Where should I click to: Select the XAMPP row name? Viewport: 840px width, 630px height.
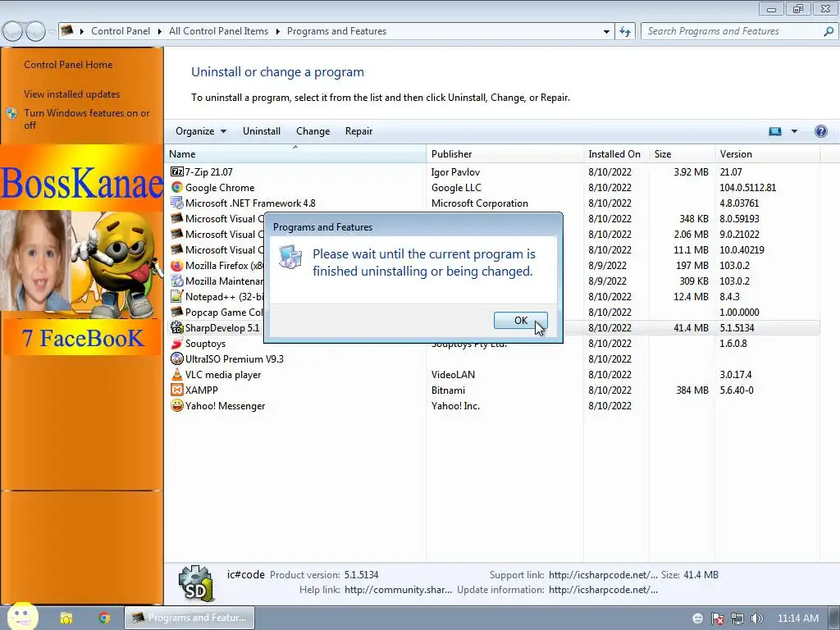202,390
